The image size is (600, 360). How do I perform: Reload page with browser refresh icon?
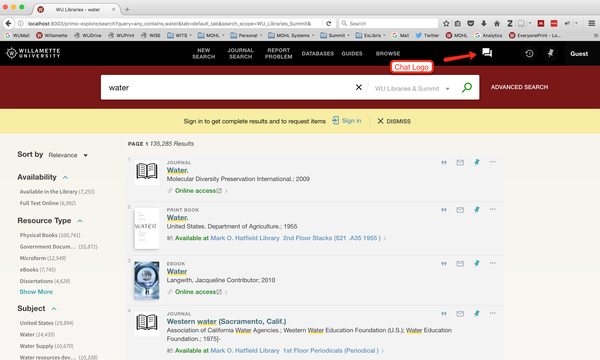(328, 23)
